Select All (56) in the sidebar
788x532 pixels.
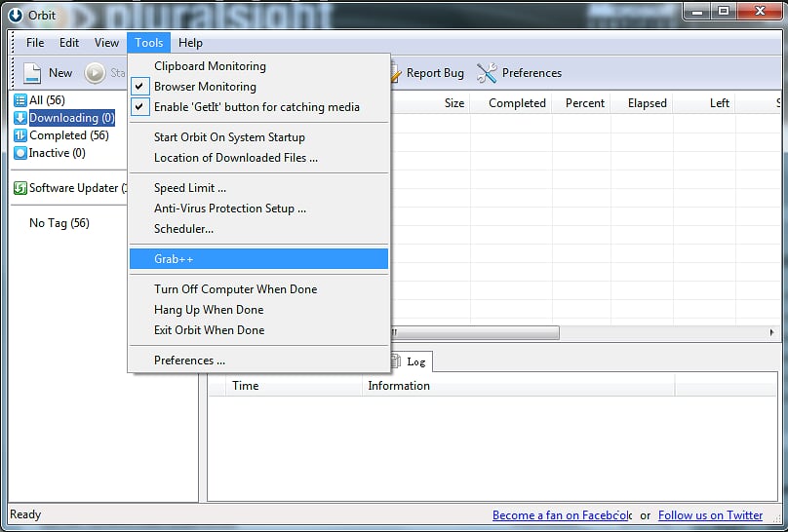[47, 100]
